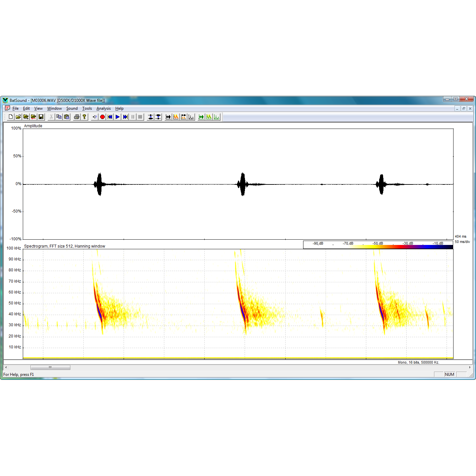Click the New file icon
Image resolution: width=476 pixels, height=476 pixels.
[11, 117]
